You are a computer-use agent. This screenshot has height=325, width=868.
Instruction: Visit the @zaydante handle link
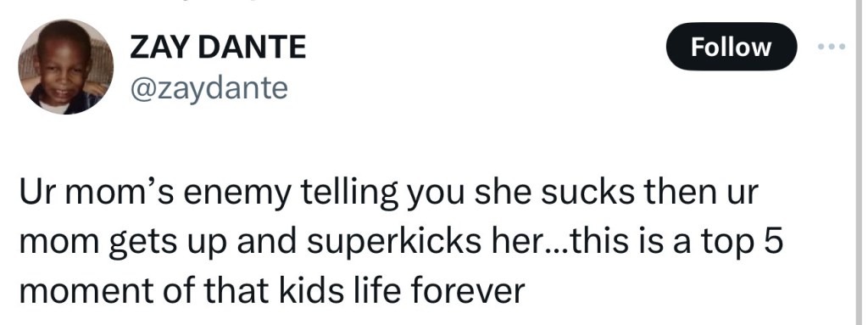[209, 88]
